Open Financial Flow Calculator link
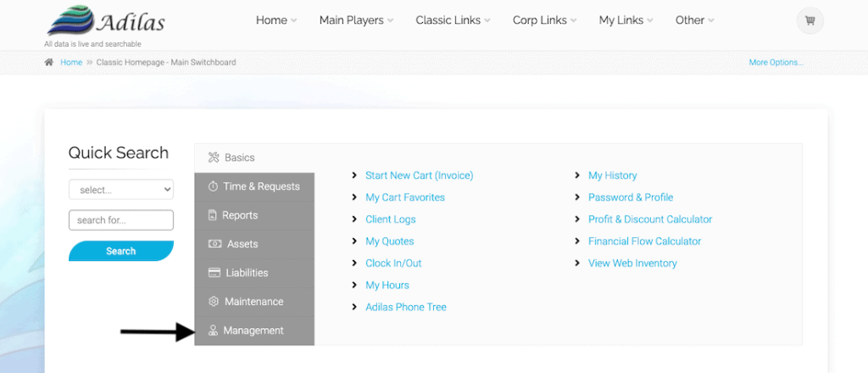 (645, 242)
